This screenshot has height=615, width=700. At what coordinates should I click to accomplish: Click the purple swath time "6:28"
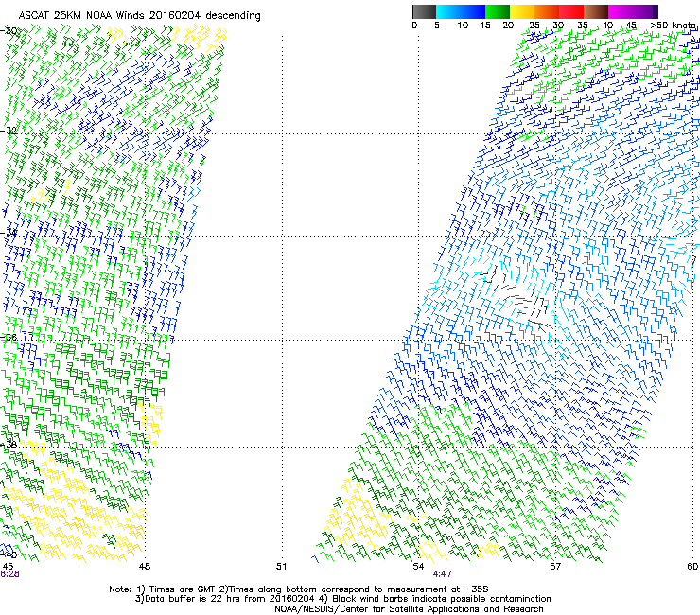click(x=9, y=574)
